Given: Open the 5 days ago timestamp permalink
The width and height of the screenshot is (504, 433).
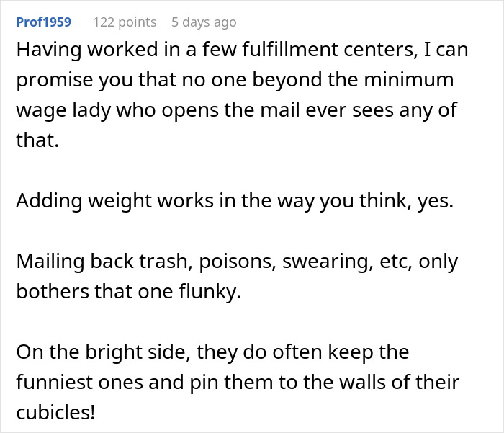Looking at the screenshot, I should (204, 22).
